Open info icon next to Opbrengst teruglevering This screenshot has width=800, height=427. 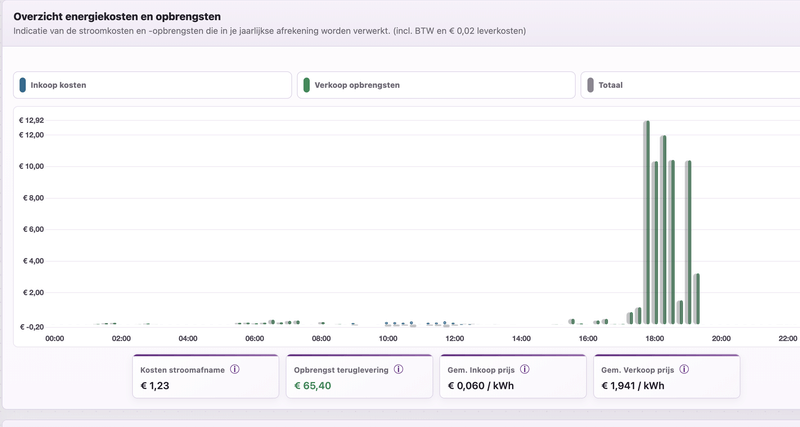(x=398, y=369)
